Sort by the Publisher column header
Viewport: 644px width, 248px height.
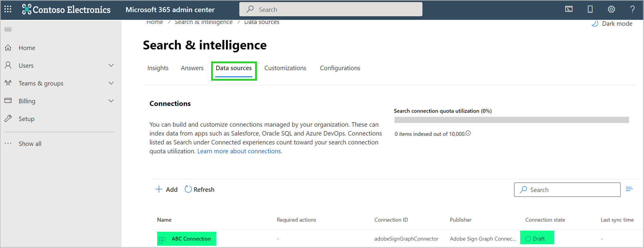461,220
